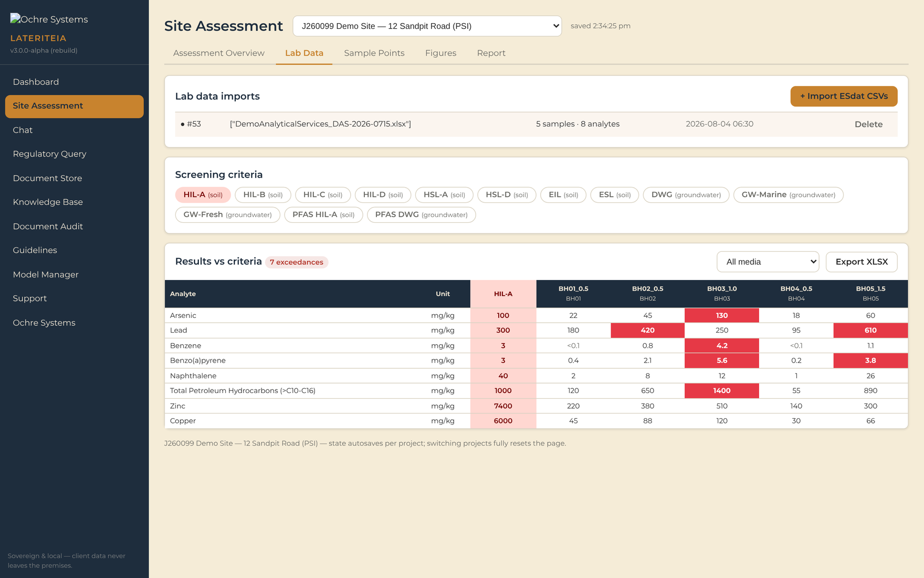Toggle HIL-B soil criteria chip
Screen dimensions: 924x578
pos(263,195)
